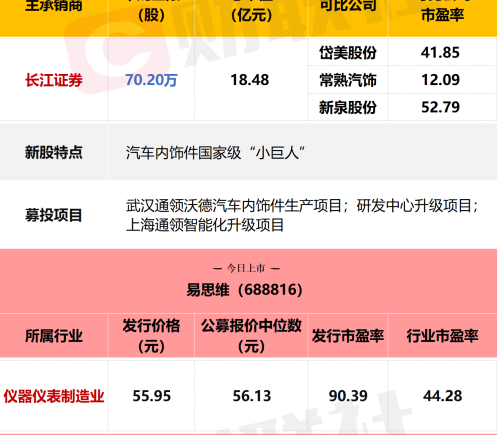Image resolution: width=499 pixels, height=435 pixels.
Task: Click the 发行市盈率 column header
Action: coord(348,336)
